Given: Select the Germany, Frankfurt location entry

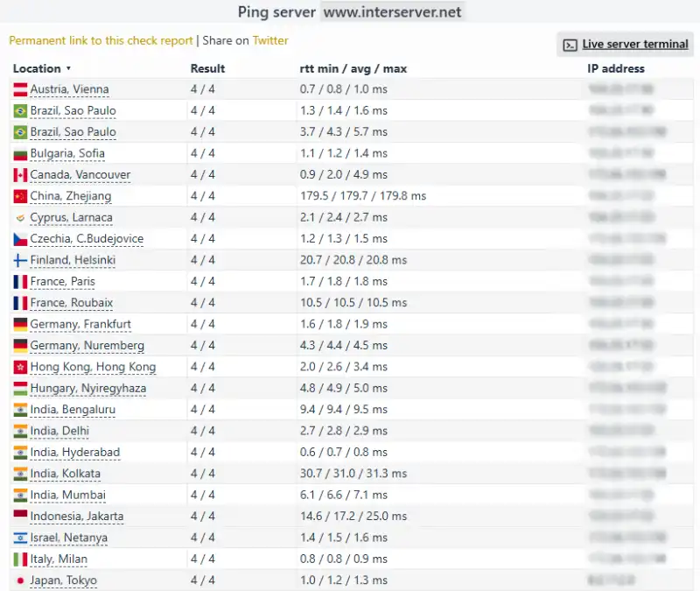Looking at the screenshot, I should [x=79, y=324].
